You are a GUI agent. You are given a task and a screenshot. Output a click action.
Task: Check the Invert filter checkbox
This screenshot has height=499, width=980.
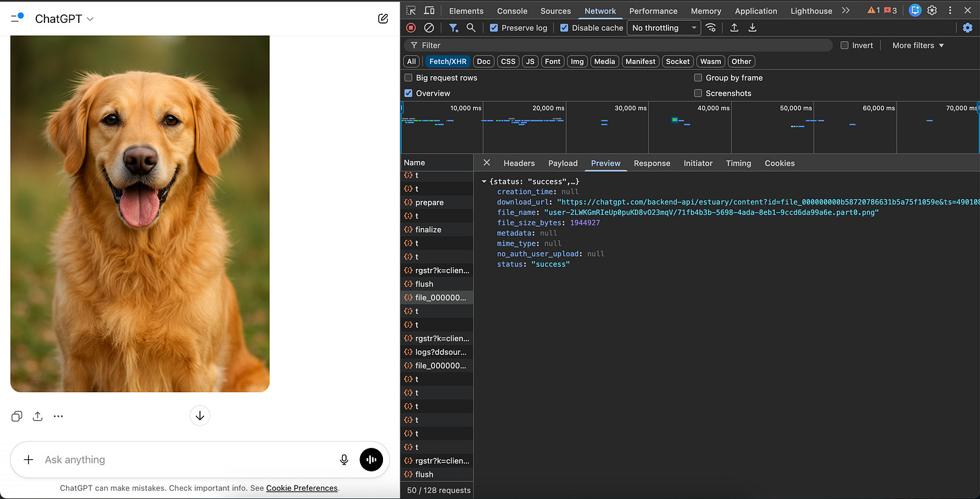click(845, 45)
